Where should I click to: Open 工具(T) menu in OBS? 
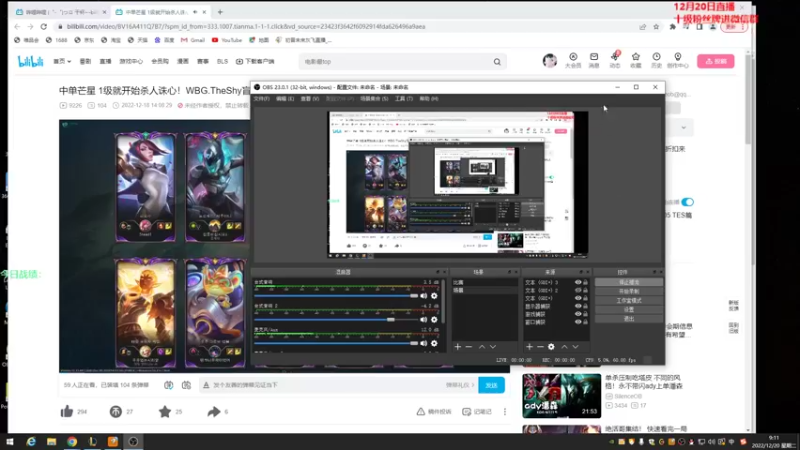tap(404, 98)
